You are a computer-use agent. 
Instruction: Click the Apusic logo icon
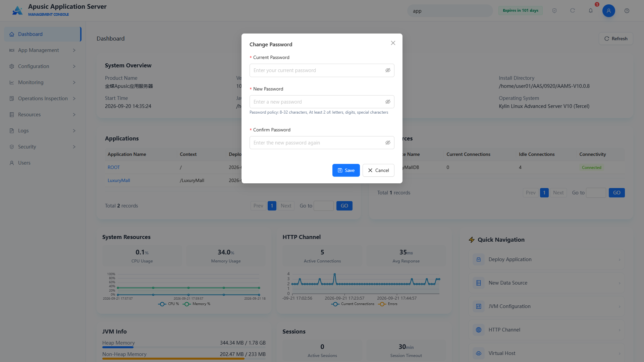17,10
